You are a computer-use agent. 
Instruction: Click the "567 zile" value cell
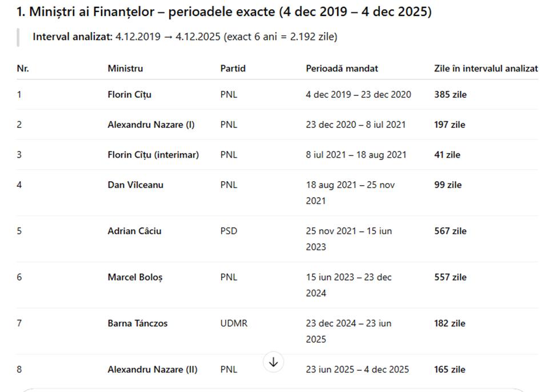click(x=450, y=231)
